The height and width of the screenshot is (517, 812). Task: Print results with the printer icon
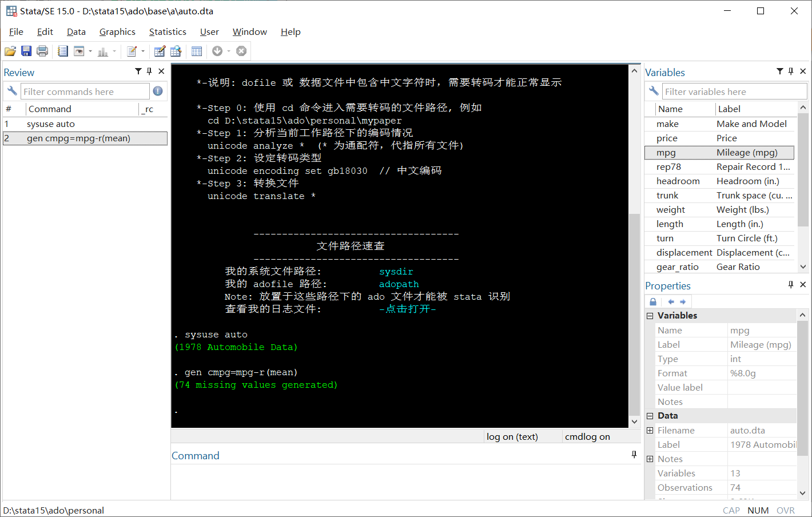tap(42, 51)
